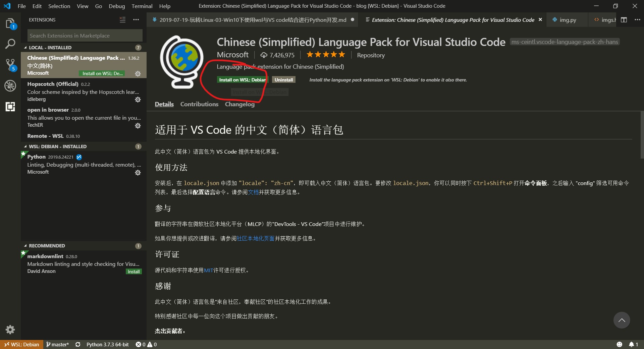Click the synchronize changes icon in status bar
Image resolution: width=644 pixels, height=349 pixels.
(x=78, y=344)
